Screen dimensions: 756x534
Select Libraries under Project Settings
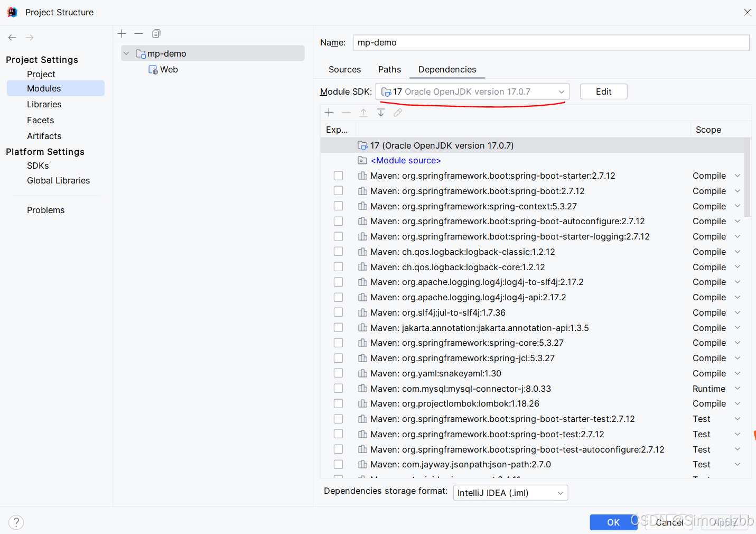point(44,104)
